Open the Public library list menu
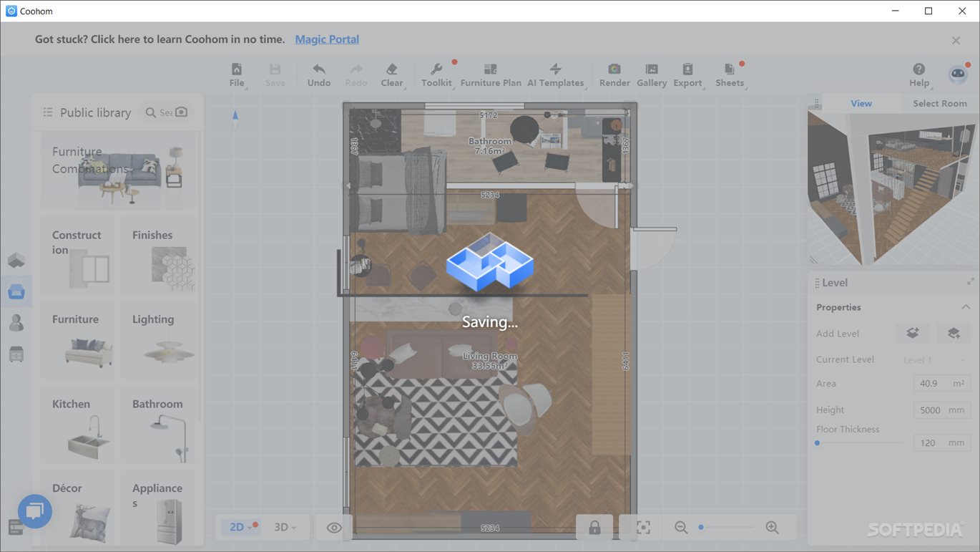The width and height of the screenshot is (980, 552). pyautogui.click(x=48, y=112)
